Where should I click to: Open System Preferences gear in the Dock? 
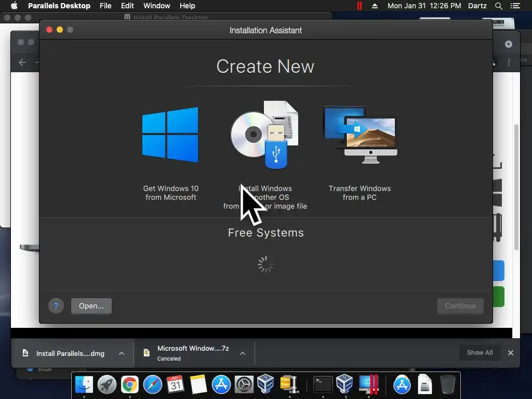(244, 385)
